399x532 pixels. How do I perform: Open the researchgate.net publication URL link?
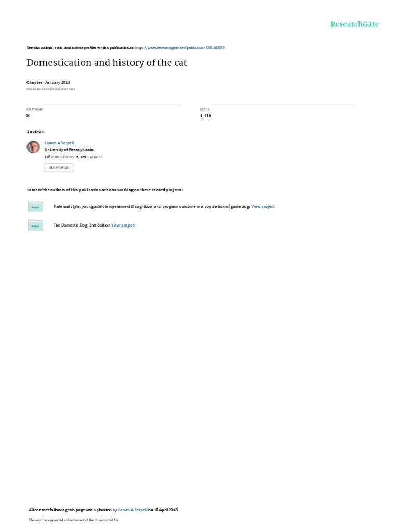[180, 48]
